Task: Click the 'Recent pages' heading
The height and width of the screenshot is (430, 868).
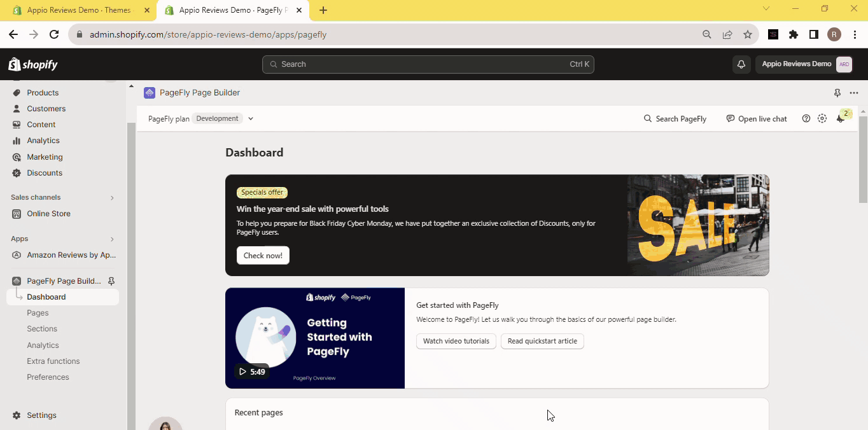Action: tap(259, 413)
